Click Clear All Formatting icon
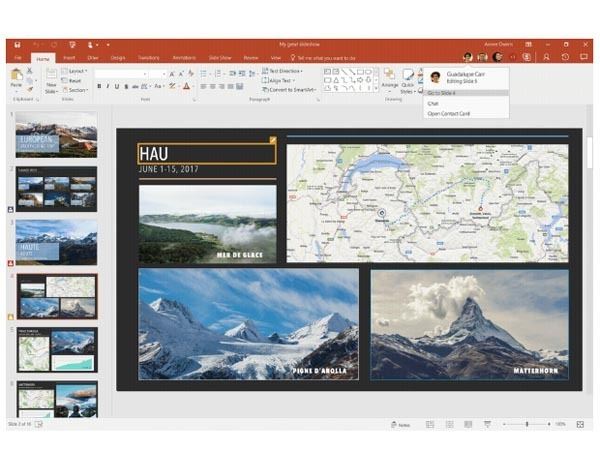600x450 pixels. (x=191, y=73)
